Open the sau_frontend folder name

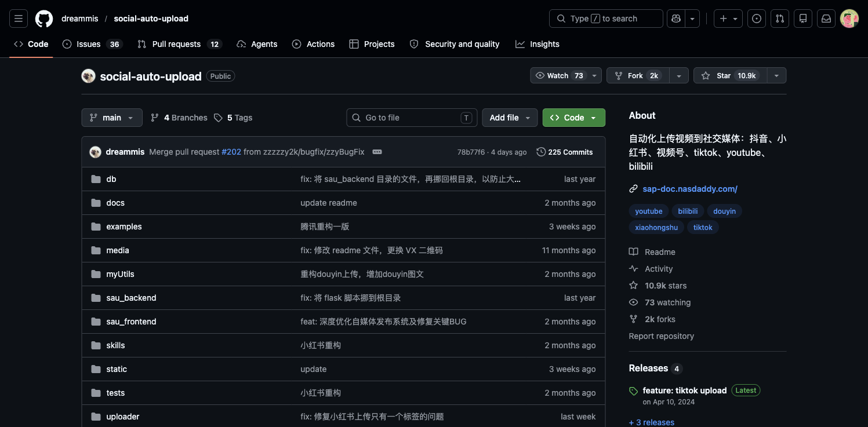[131, 322]
